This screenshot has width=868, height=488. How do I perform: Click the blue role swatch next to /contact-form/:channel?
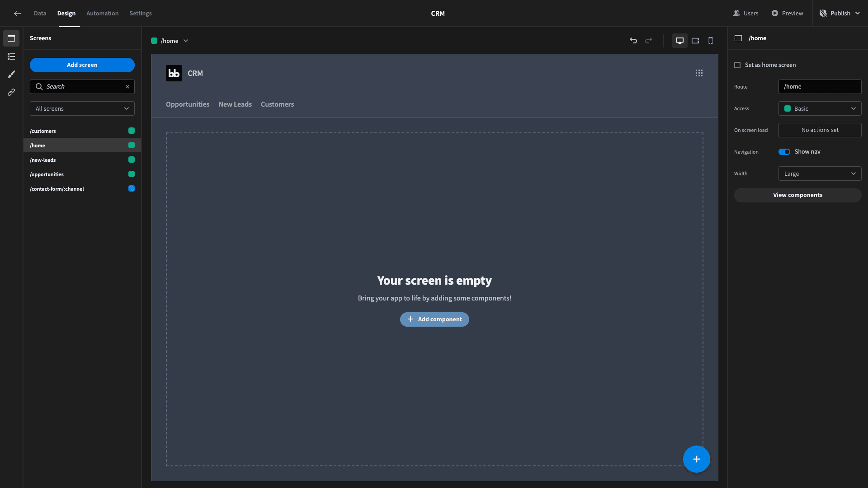132,188
